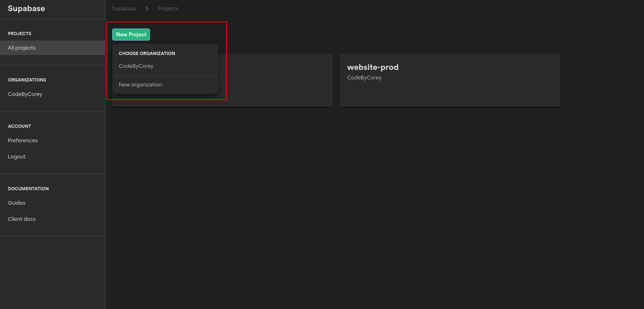Select CodeByCorey in the organization chooser
Image resolution: width=644 pixels, height=309 pixels.
click(x=136, y=66)
